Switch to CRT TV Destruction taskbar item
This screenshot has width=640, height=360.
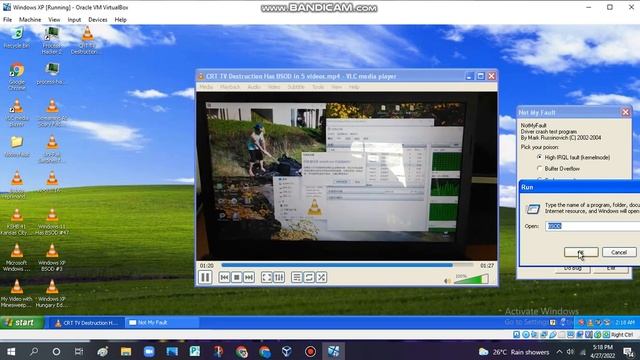86,322
